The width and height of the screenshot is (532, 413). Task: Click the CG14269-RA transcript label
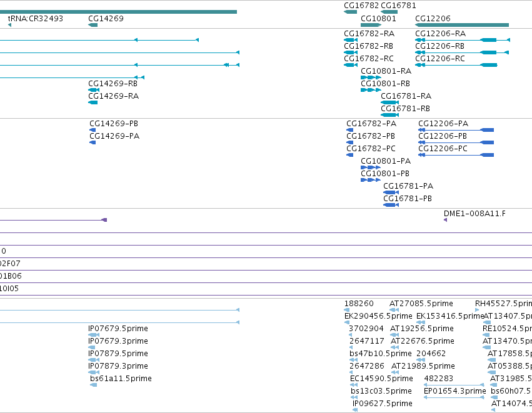click(x=114, y=96)
